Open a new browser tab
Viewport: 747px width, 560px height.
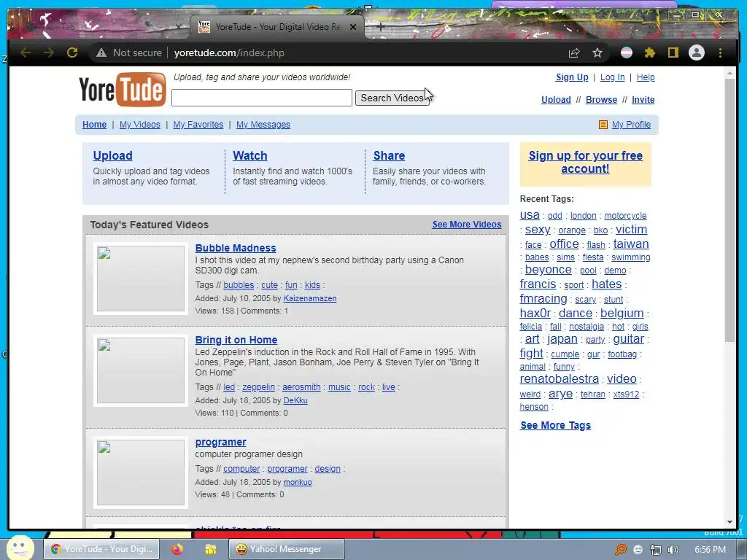(x=380, y=27)
